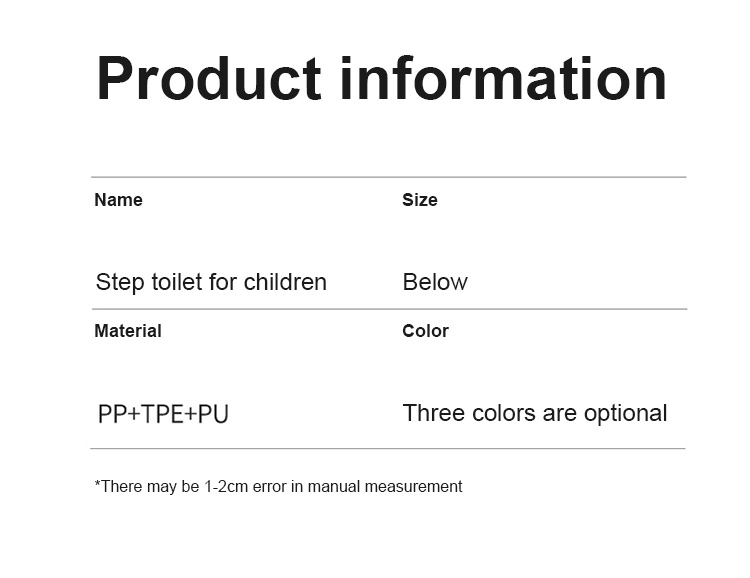Click the divider line above the footnote

click(x=388, y=448)
